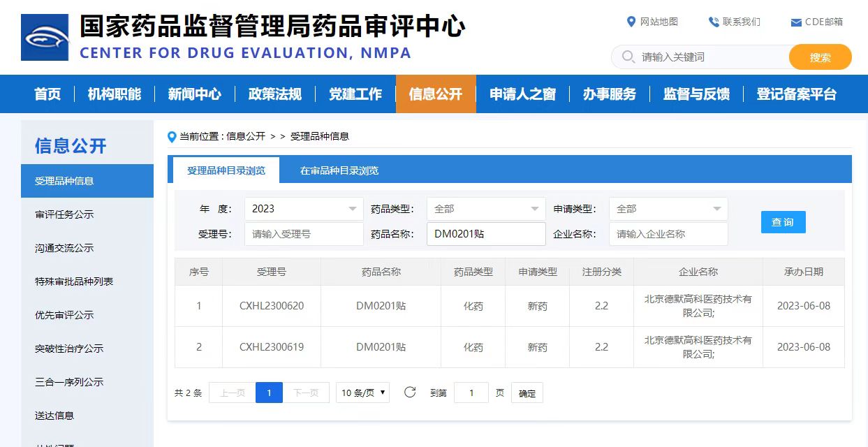The image size is (868, 447).
Task: Click the 确定 page jump button
Action: pyautogui.click(x=527, y=393)
